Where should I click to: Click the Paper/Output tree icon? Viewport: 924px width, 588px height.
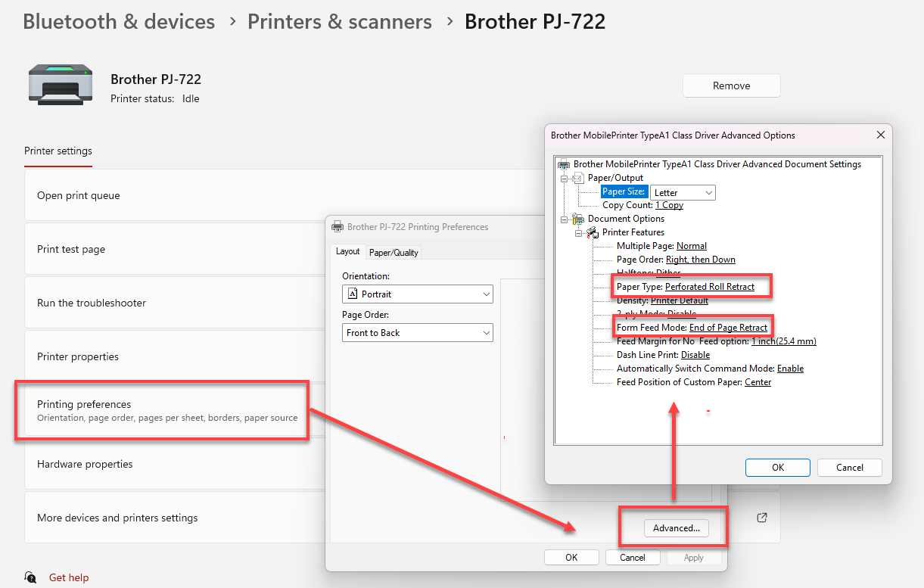577,178
